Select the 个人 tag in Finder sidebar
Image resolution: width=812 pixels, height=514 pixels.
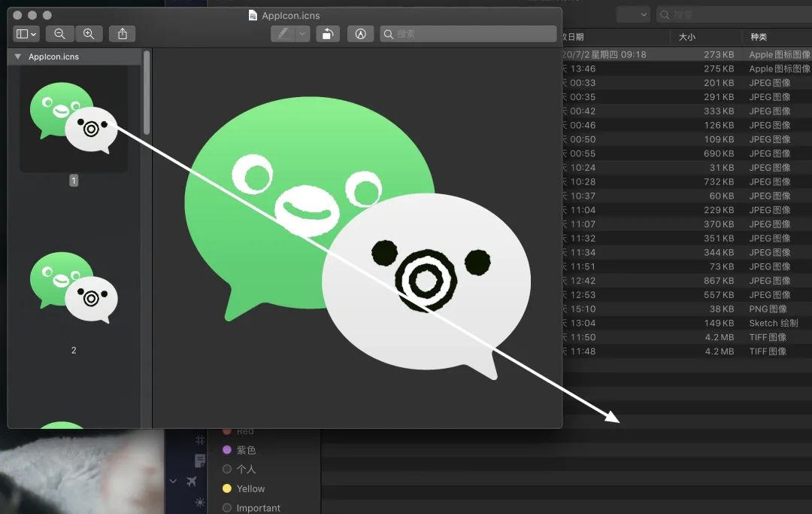click(246, 470)
